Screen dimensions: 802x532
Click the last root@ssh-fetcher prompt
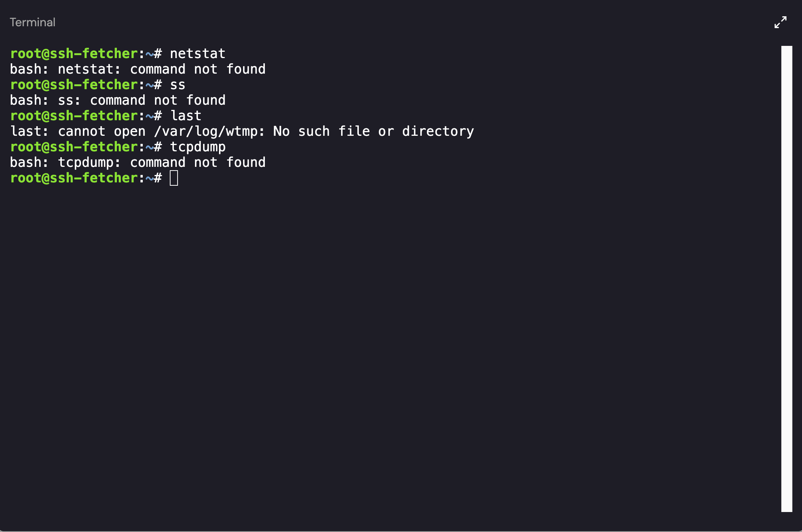pyautogui.click(x=74, y=178)
